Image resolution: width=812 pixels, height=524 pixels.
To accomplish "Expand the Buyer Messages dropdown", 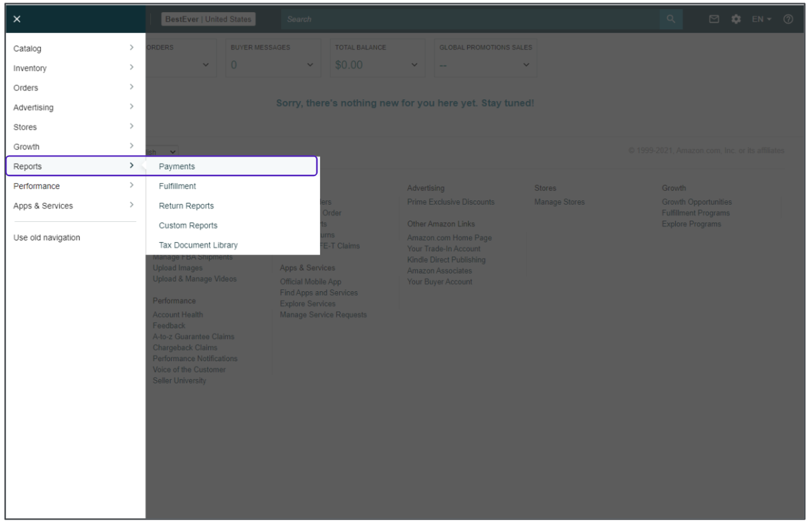I will [310, 65].
